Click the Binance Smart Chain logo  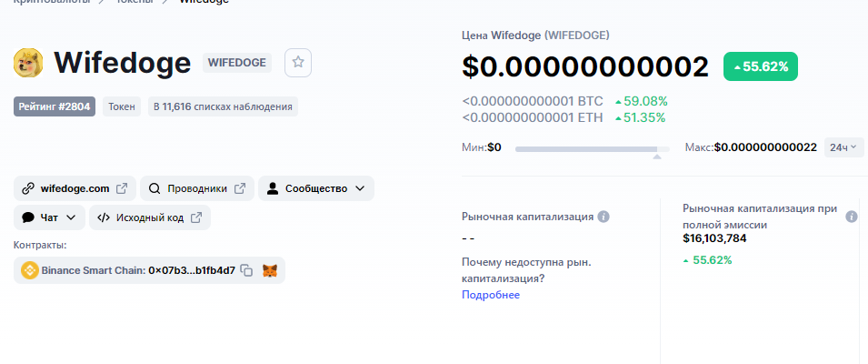point(29,270)
